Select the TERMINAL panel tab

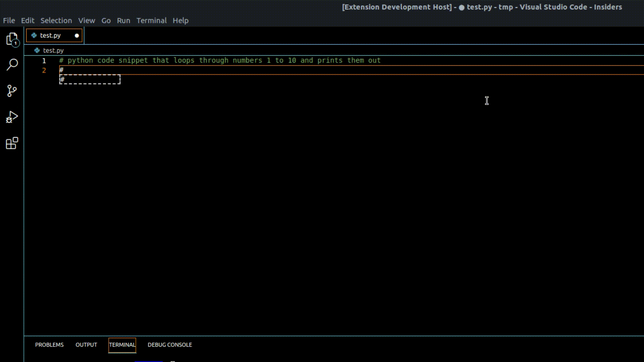pyautogui.click(x=122, y=345)
